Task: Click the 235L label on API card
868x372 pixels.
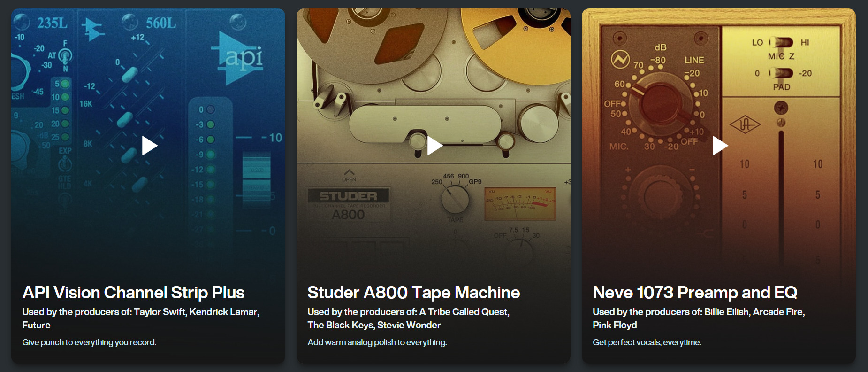Action: pos(53,23)
